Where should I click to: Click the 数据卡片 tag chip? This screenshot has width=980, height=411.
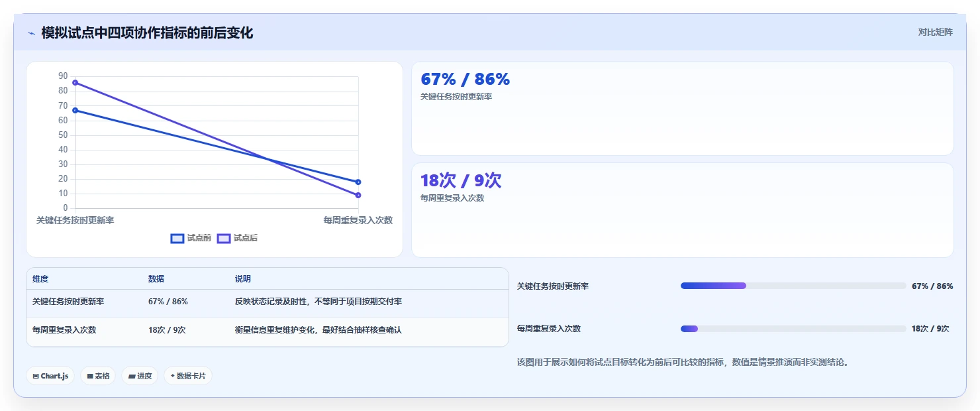point(188,376)
